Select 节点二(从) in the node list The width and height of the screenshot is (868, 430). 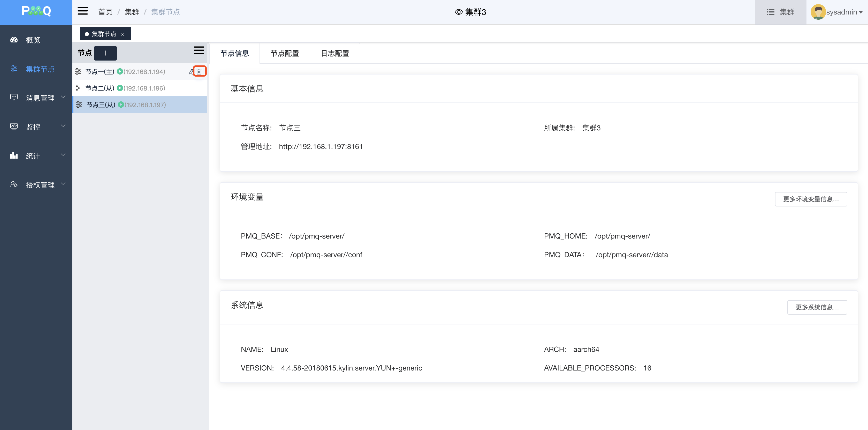click(x=100, y=88)
